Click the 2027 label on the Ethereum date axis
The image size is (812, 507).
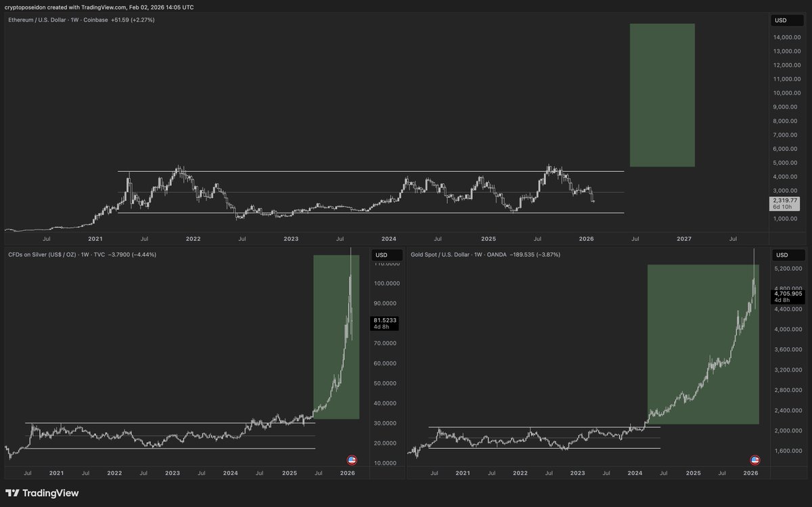[684, 238]
